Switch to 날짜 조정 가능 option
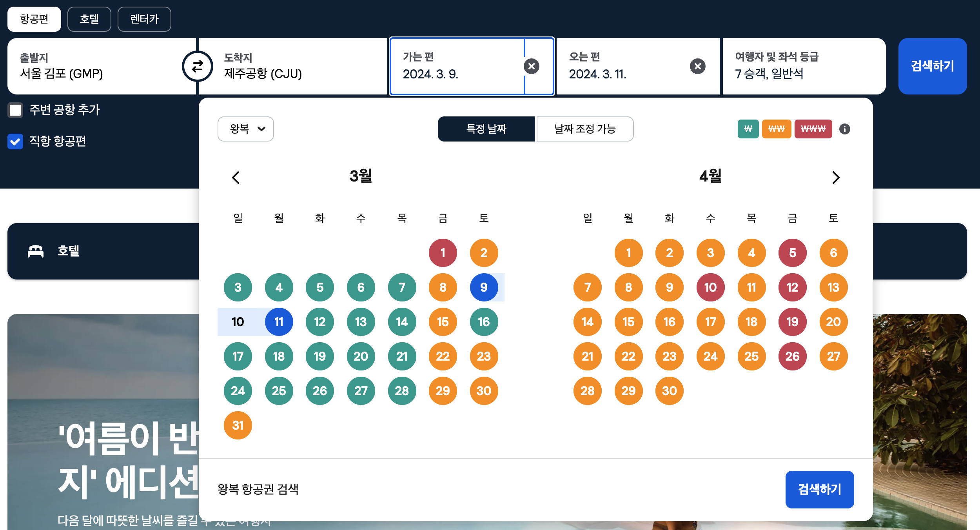 (x=584, y=129)
